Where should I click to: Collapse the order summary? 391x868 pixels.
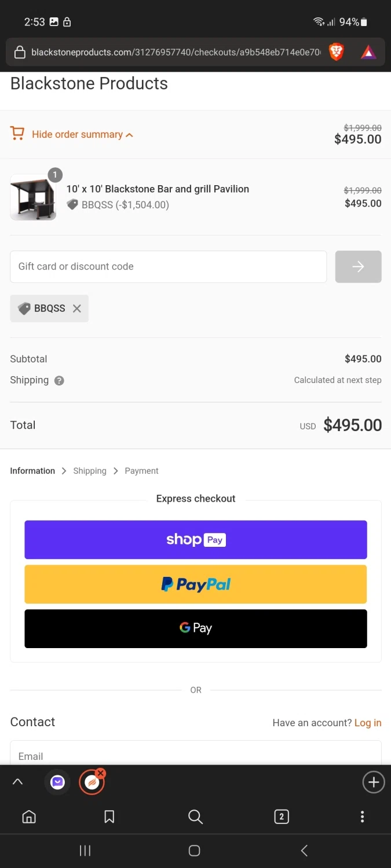coord(82,135)
